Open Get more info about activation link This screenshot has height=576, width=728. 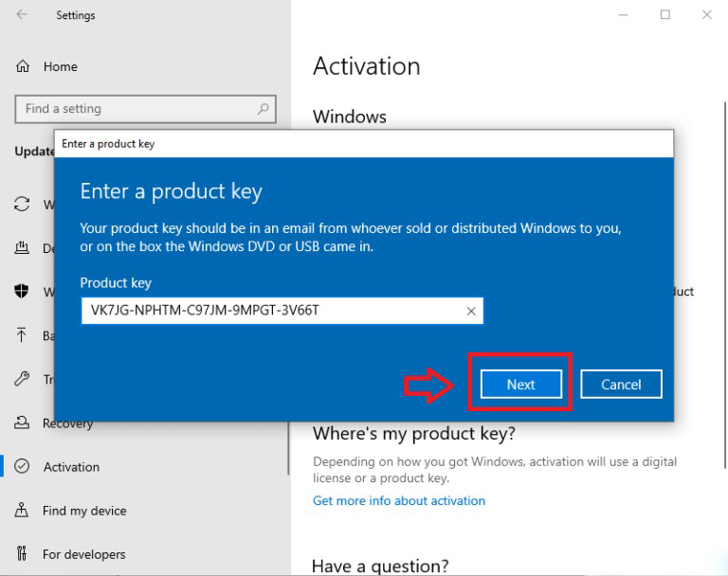(x=399, y=501)
